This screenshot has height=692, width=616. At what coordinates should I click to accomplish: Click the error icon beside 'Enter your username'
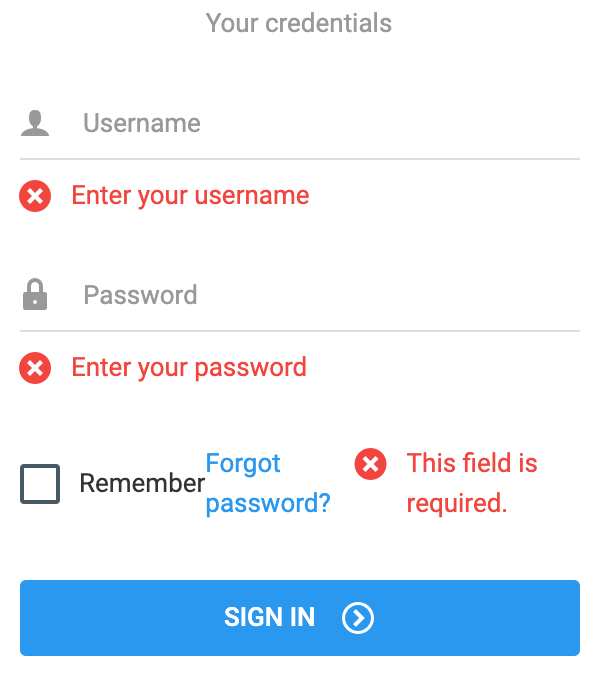tap(35, 196)
